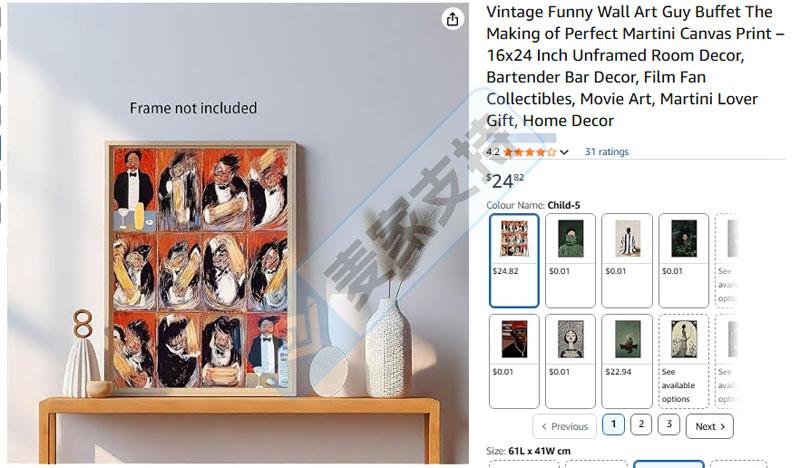Select the $22.94 red boat print option
This screenshot has width=800, height=468.
[x=627, y=361]
